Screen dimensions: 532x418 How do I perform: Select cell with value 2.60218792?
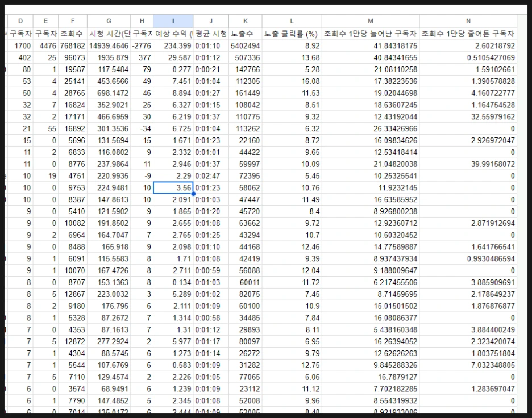(x=468, y=45)
